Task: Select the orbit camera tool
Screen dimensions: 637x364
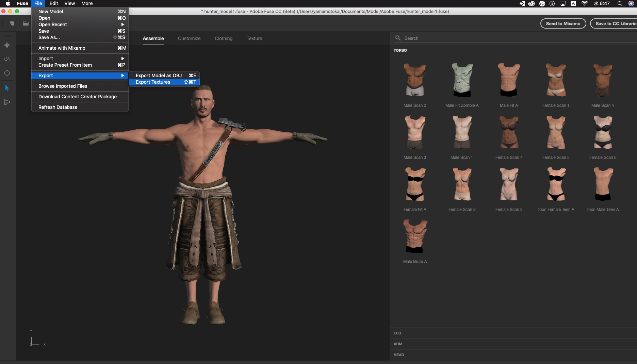Action: tap(7, 59)
